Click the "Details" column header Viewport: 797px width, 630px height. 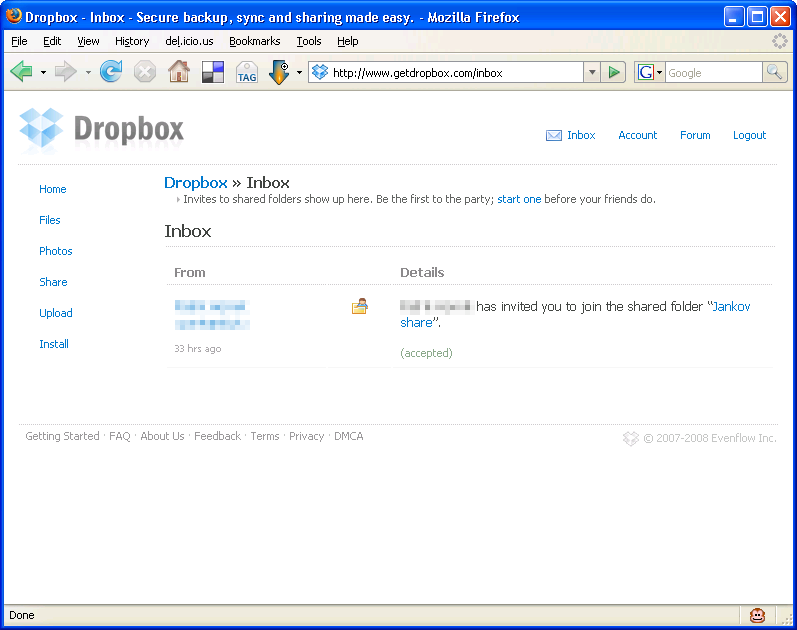[x=422, y=273]
